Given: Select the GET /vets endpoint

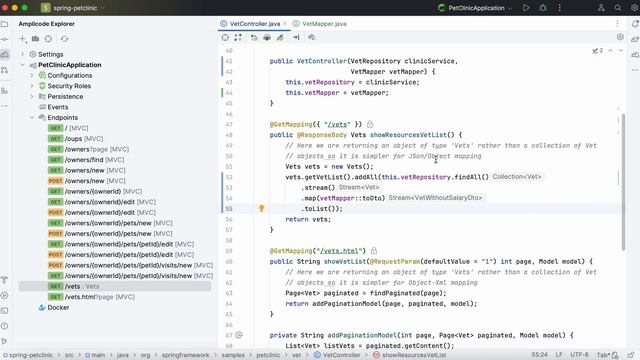Looking at the screenshot, I should coord(115,286).
